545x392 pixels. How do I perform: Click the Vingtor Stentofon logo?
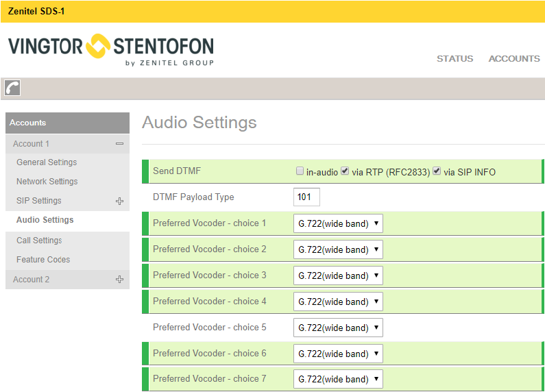point(111,49)
